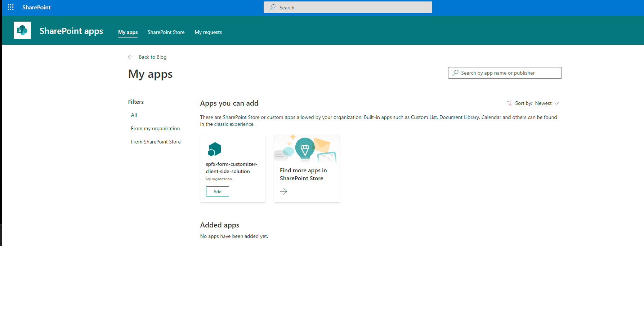644x323 pixels.
Task: Click the spfx-form-customizer-client-side-solution title
Action: 232,168
